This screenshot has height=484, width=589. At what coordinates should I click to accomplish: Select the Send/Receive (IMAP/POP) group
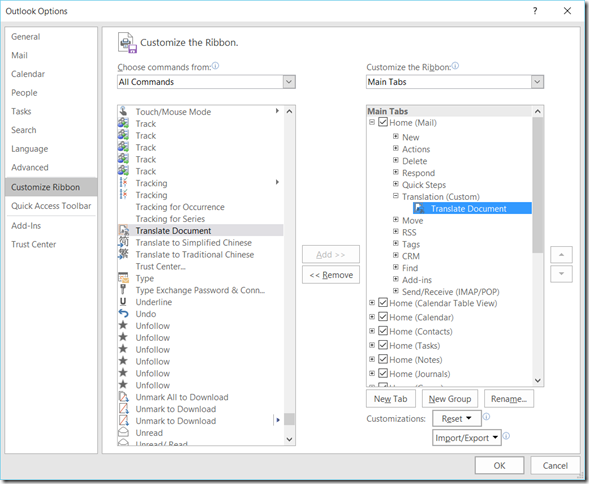(x=451, y=292)
